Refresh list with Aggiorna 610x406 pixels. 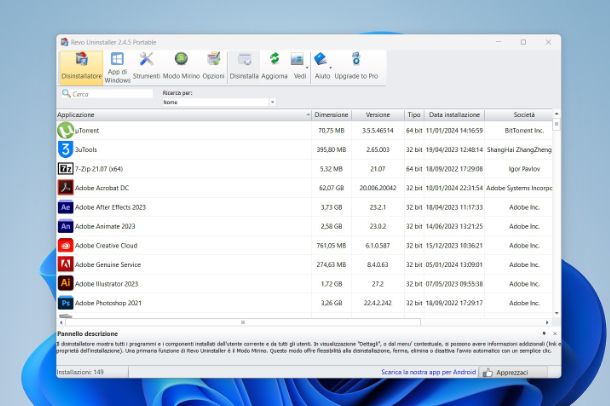click(x=274, y=67)
